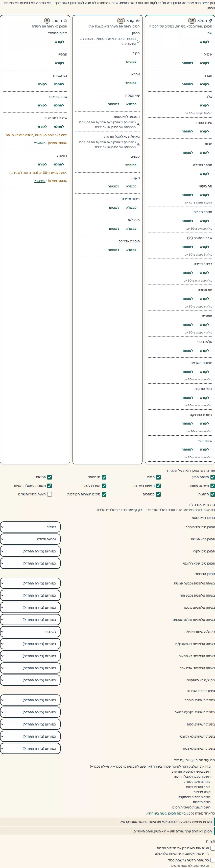Click לממלא for the תוכנית אדריכל field
Screen dimensions: 215x868
click(131, 250)
